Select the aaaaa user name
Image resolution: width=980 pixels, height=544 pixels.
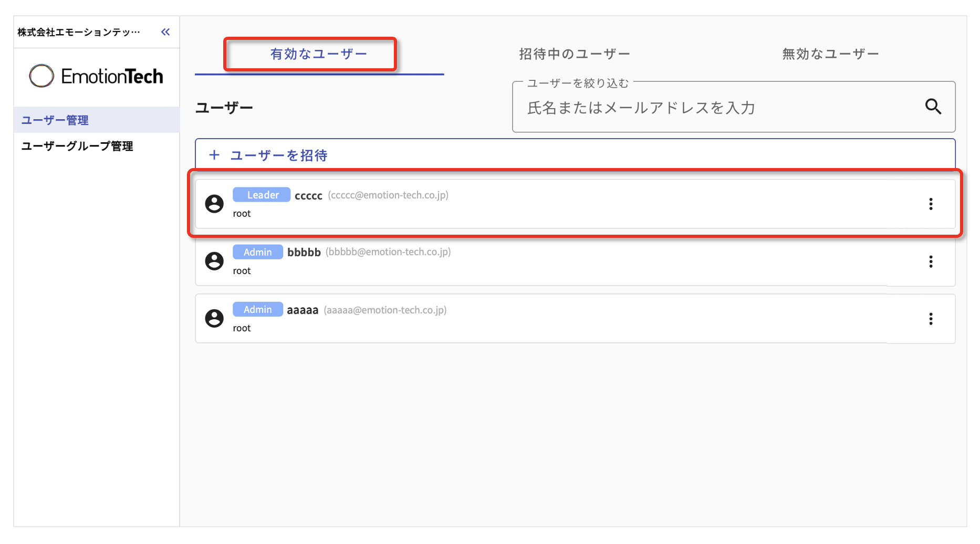(303, 310)
